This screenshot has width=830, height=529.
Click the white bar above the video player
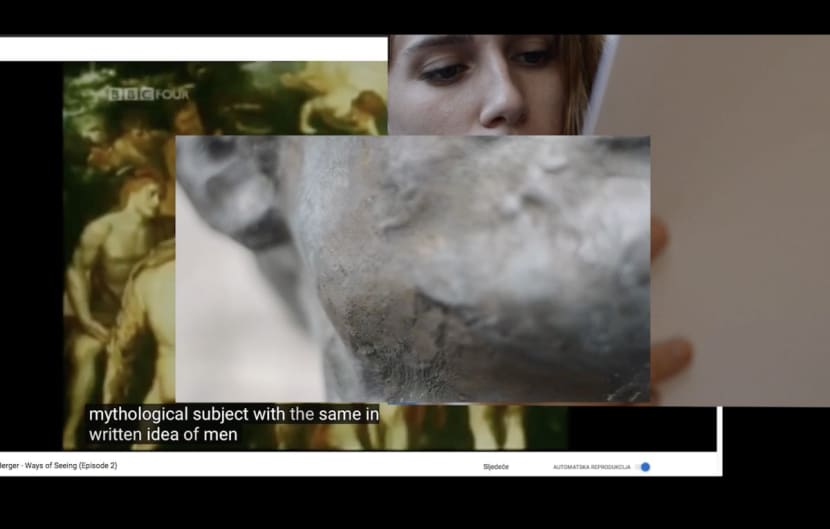[x=190, y=48]
